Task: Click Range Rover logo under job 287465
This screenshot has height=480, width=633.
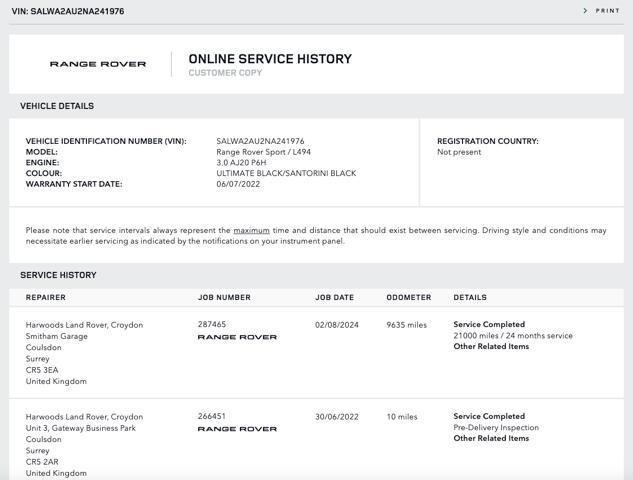Action: point(237,337)
